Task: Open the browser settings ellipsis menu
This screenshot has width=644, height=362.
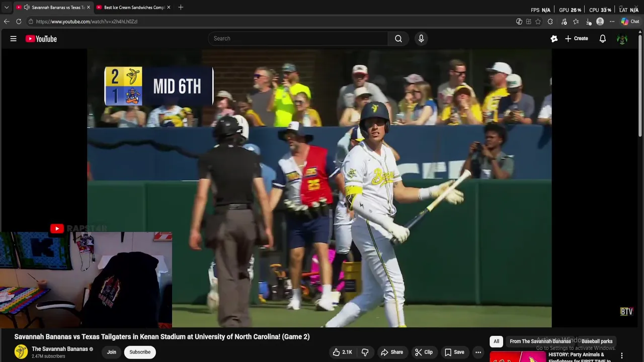Action: [612, 22]
